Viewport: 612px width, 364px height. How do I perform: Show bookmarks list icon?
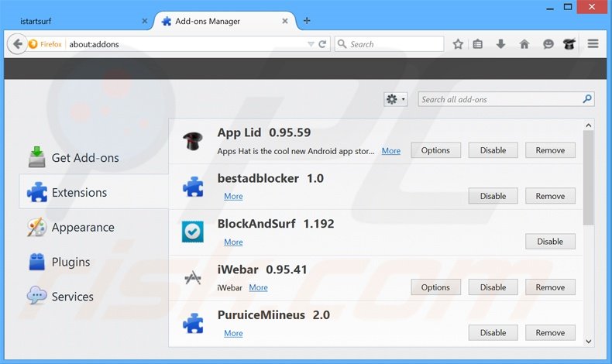pos(477,44)
